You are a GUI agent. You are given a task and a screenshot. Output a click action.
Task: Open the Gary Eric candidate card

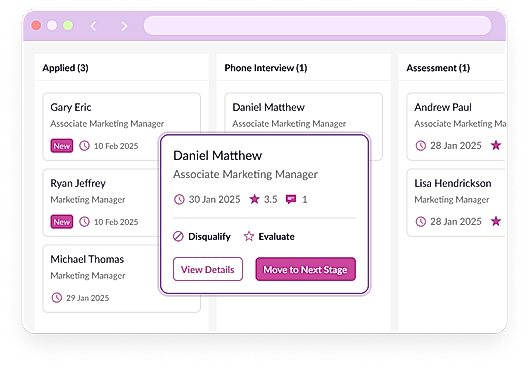tap(121, 127)
